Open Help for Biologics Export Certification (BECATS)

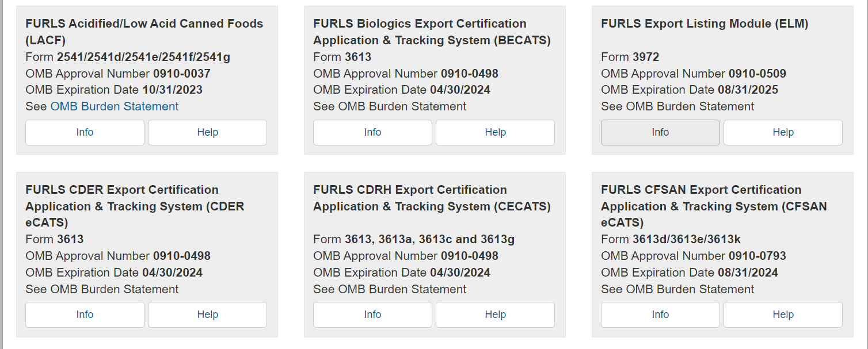[495, 132]
